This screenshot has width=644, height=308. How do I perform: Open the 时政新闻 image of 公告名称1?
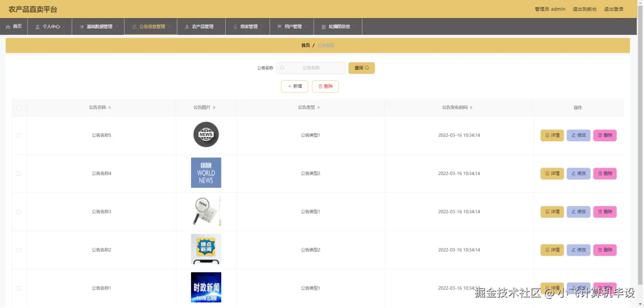pyautogui.click(x=206, y=287)
